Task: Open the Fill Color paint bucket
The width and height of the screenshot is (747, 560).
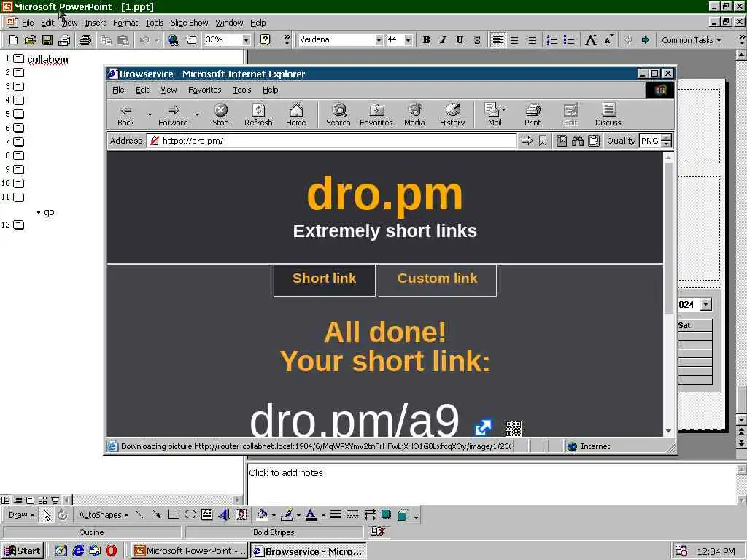Action: click(x=262, y=515)
